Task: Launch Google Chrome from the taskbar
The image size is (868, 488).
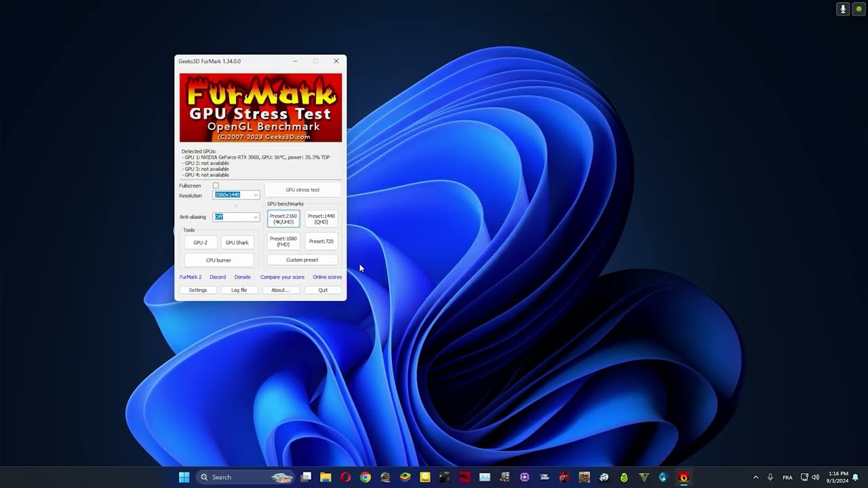Action: [366, 477]
